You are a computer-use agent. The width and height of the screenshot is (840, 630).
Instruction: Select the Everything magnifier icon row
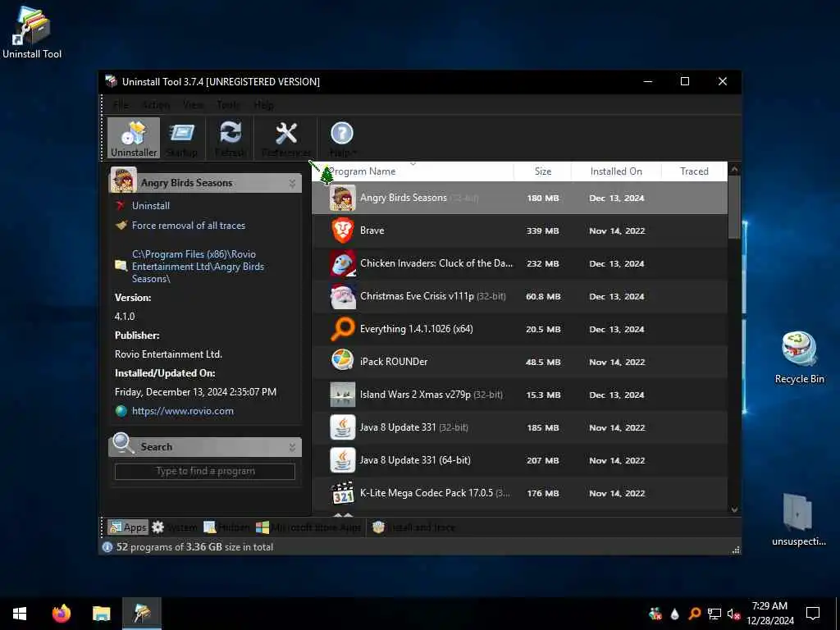343,329
